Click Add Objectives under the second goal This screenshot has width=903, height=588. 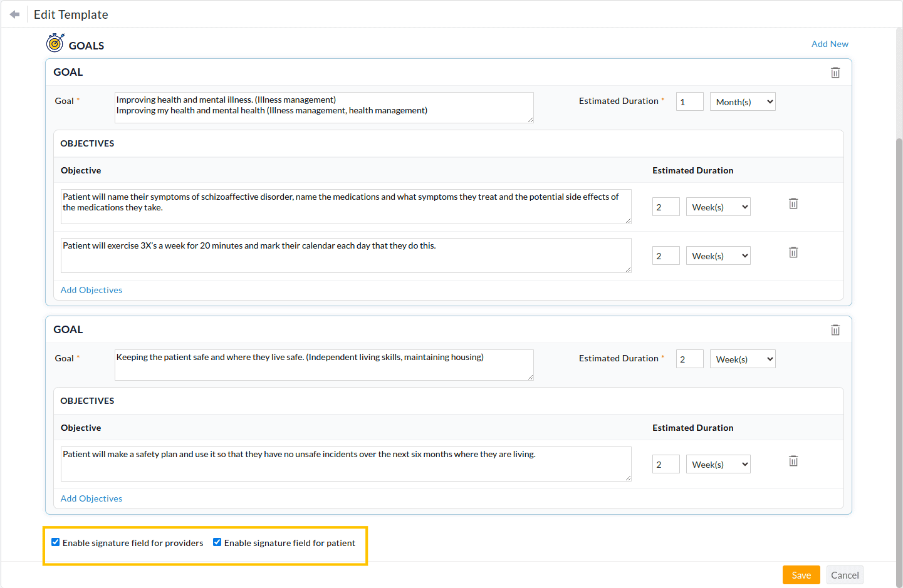[x=91, y=498]
